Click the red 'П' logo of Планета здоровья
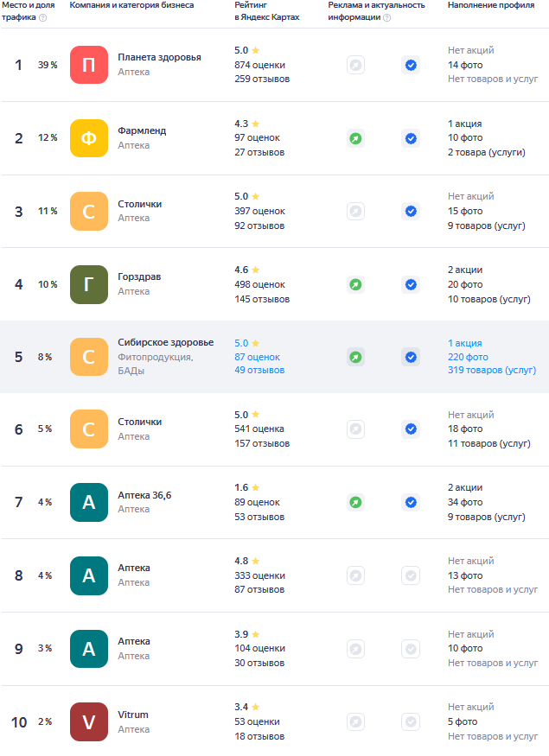Screen dimensions: 549x756 click(89, 65)
